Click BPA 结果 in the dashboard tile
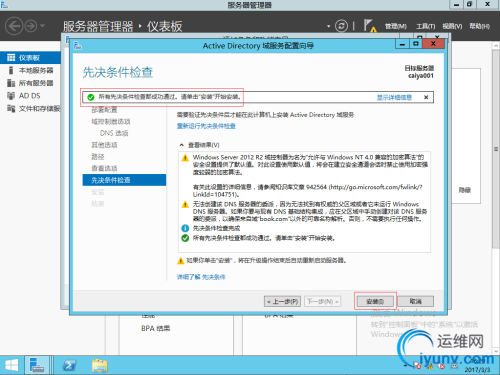Viewport: 500px width, 375px height. pos(156,328)
